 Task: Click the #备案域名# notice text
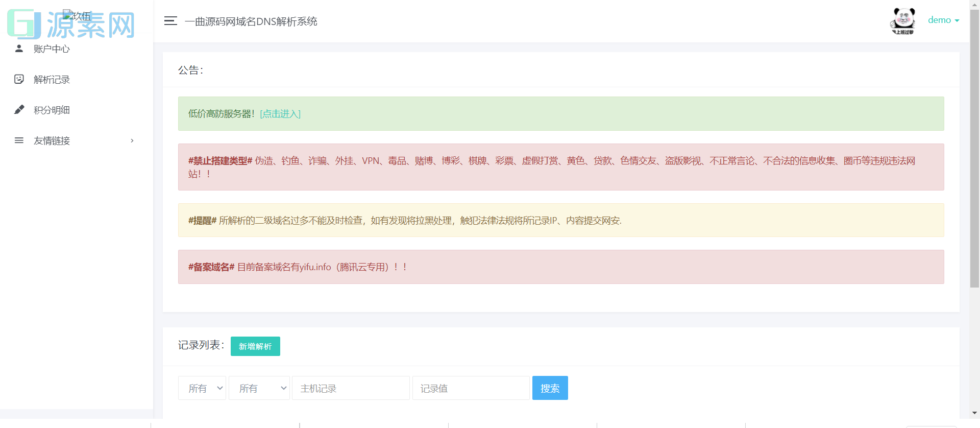(297, 267)
